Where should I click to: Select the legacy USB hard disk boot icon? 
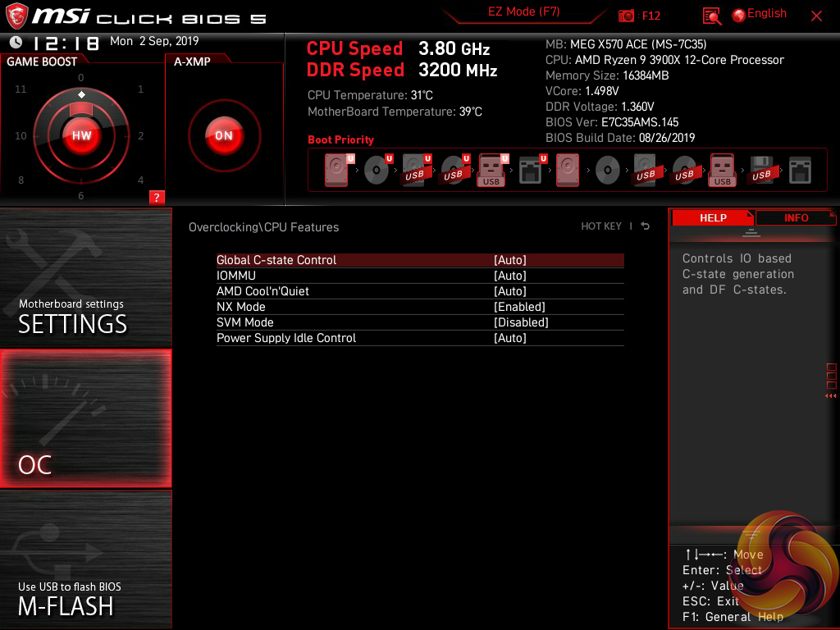point(646,171)
